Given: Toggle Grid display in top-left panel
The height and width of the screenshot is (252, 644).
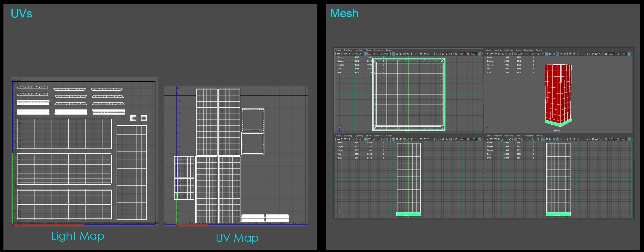Looking at the screenshot, I should (366, 54).
